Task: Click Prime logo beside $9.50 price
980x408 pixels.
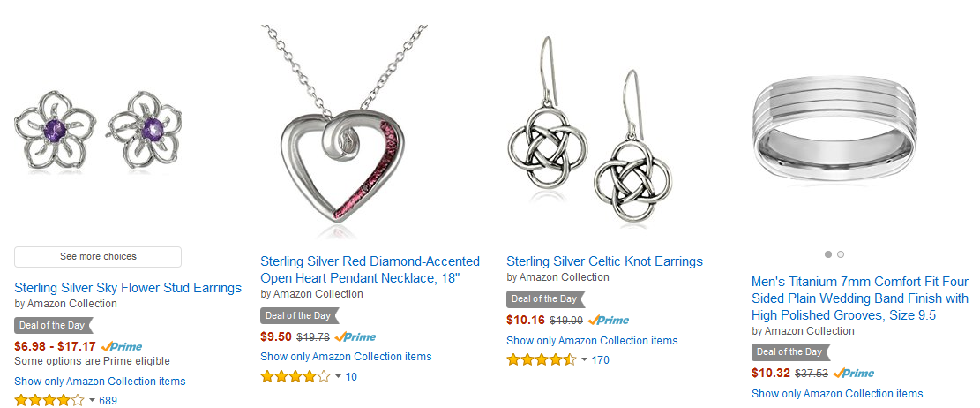Action: click(x=355, y=336)
